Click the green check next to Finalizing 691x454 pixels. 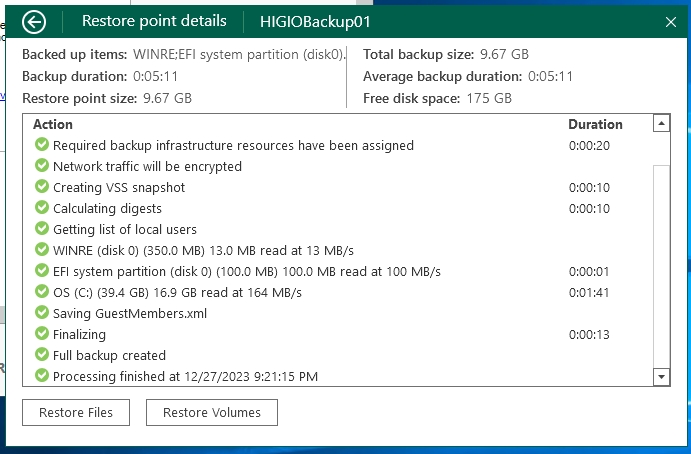(x=42, y=334)
